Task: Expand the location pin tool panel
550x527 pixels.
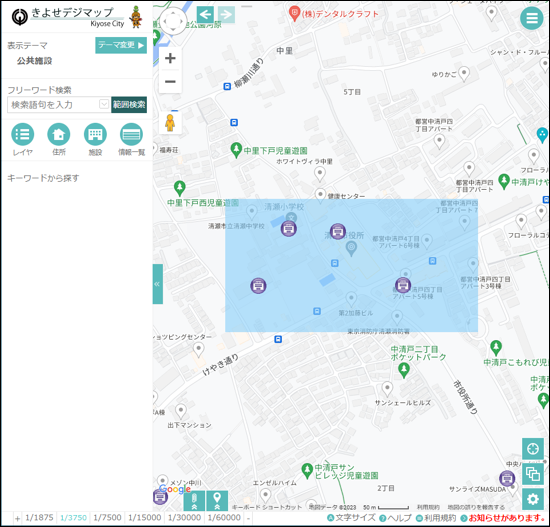Action: [x=217, y=501]
